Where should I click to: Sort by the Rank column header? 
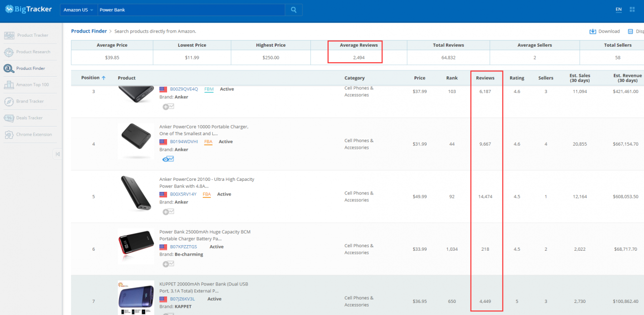click(x=452, y=78)
